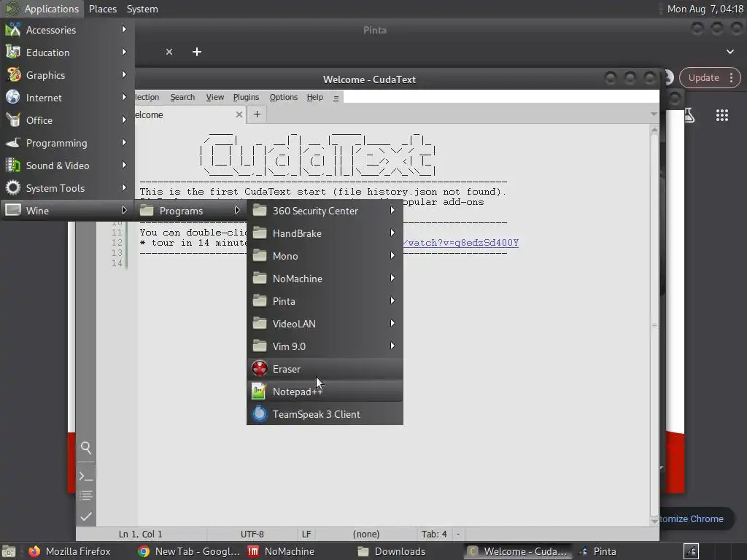Screen dimensions: 747x560
Task: Open CudaText Plugins menu
Action: tap(246, 97)
